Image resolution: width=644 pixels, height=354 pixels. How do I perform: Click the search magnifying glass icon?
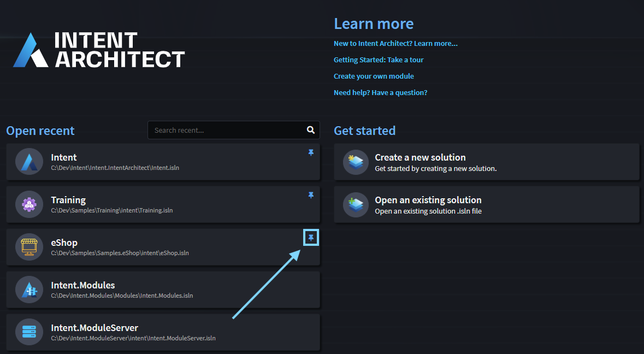click(310, 130)
